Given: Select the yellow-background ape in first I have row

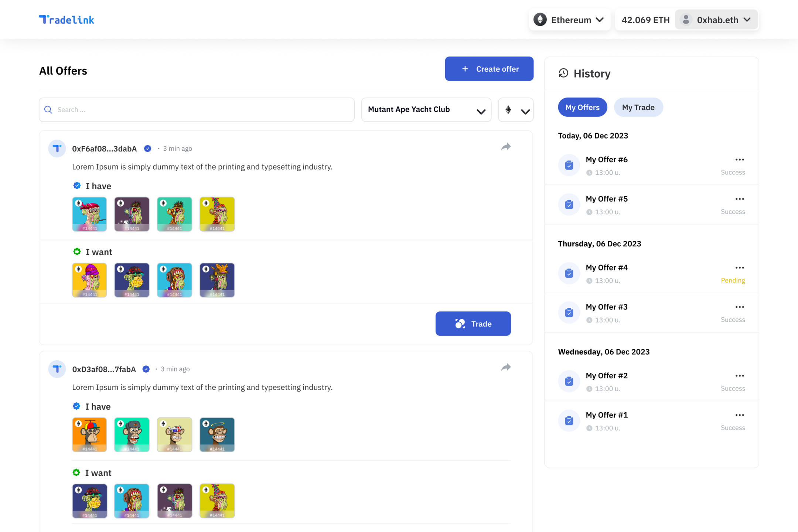Looking at the screenshot, I should (217, 214).
